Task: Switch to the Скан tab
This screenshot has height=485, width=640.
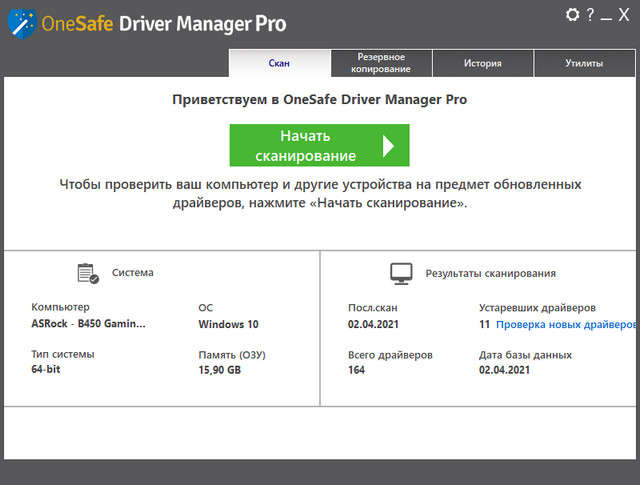Action: [x=279, y=63]
